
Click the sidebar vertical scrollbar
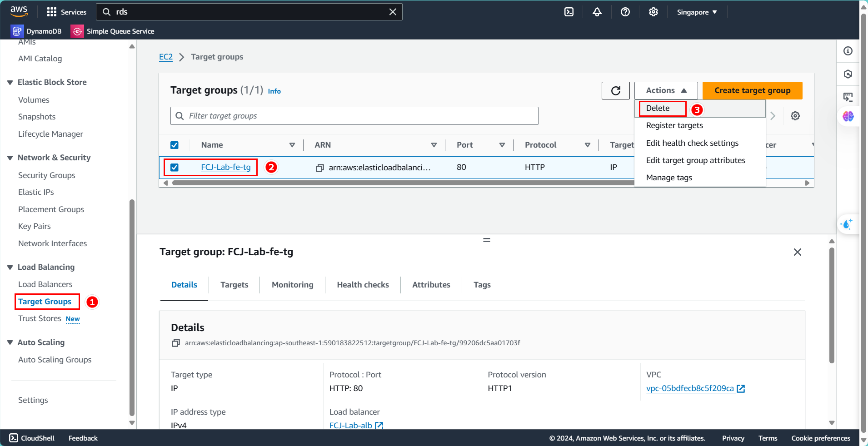click(x=132, y=307)
